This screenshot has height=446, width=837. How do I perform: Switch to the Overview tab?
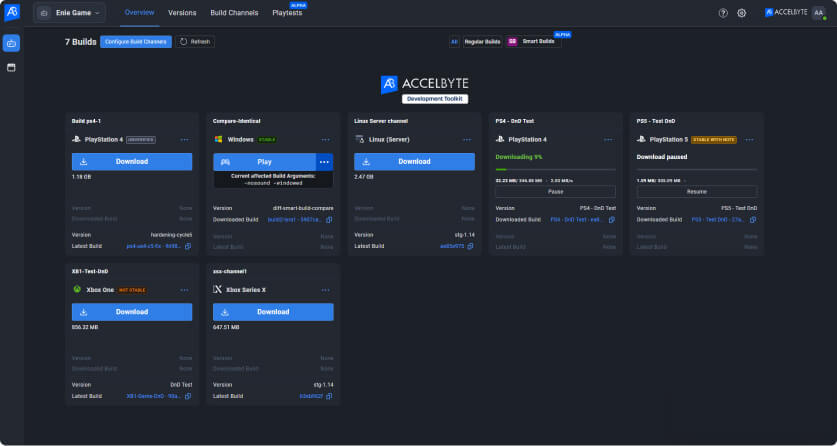point(139,13)
